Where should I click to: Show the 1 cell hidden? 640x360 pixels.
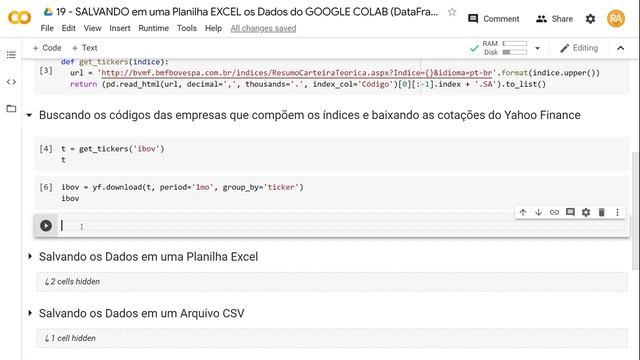coord(70,338)
